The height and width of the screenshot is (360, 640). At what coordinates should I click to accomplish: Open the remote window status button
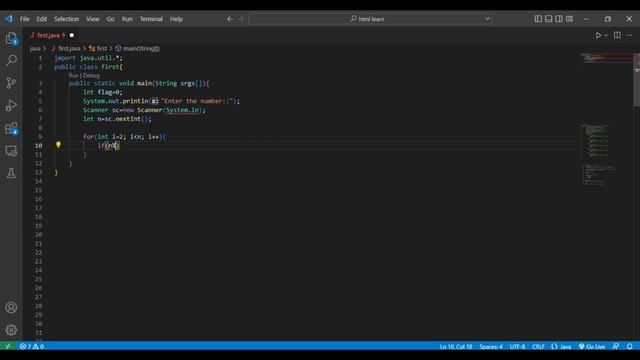tap(8, 346)
